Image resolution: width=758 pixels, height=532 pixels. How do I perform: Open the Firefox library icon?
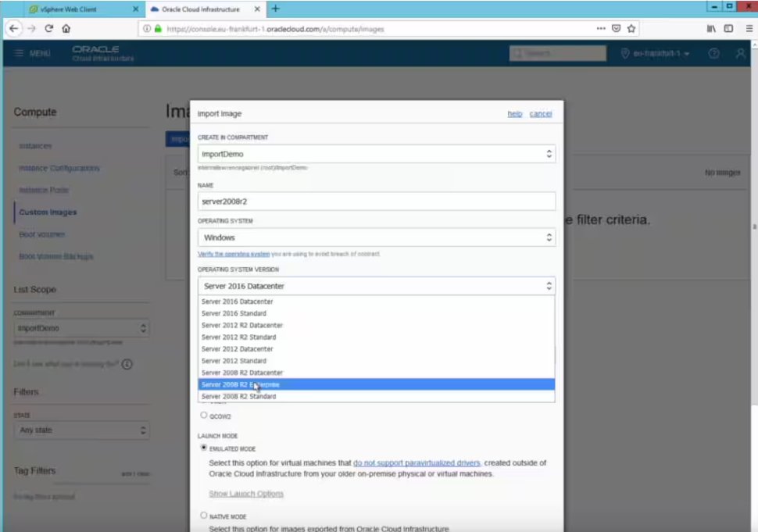coord(711,28)
